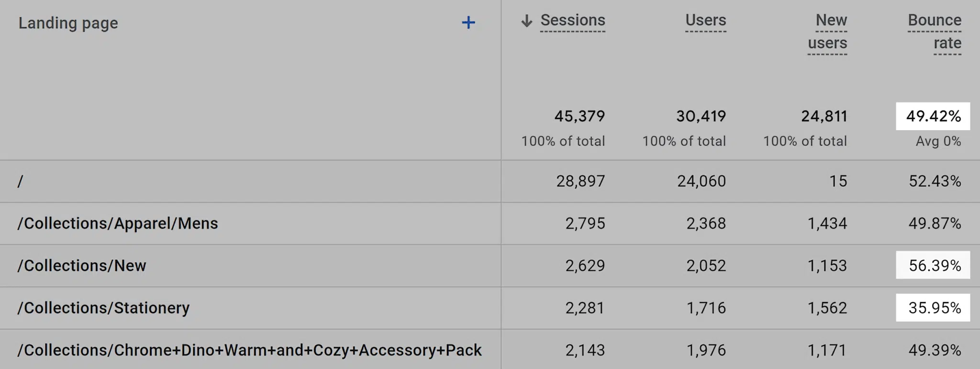The height and width of the screenshot is (369, 980).
Task: Select the /Collections/New landing page entry
Action: pyautogui.click(x=82, y=266)
